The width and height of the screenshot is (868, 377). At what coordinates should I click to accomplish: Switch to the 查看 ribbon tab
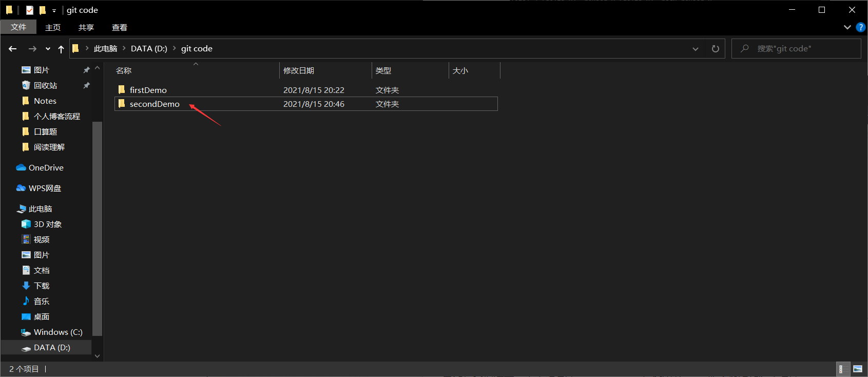click(x=120, y=27)
